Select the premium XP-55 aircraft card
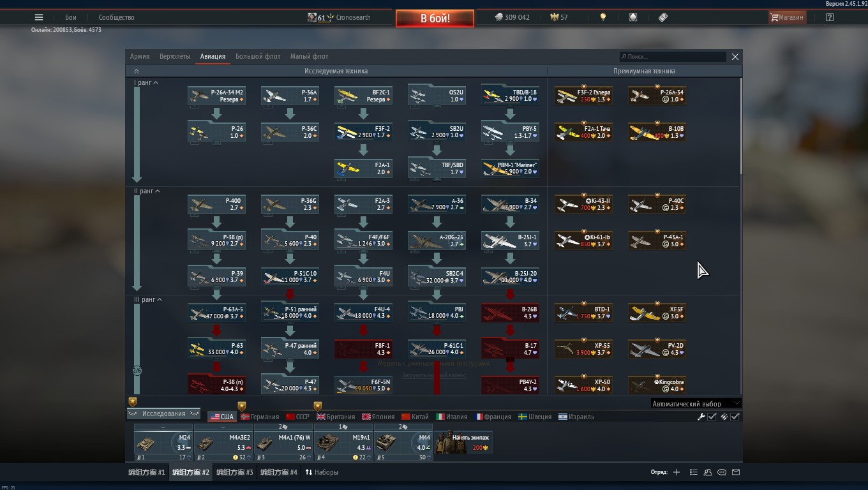 [x=583, y=349]
